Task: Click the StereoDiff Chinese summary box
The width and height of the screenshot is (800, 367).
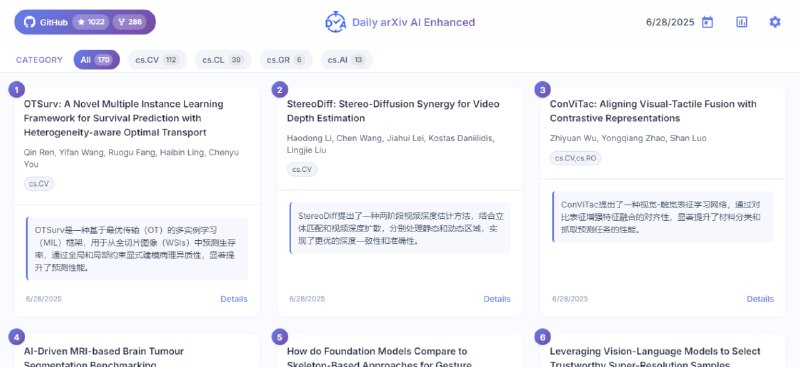Action: pyautogui.click(x=399, y=228)
